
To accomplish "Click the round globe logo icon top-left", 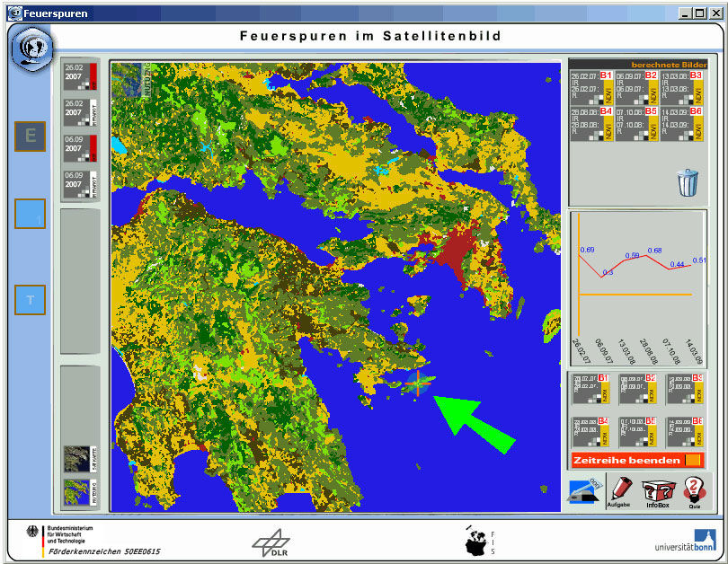I will coord(32,48).
